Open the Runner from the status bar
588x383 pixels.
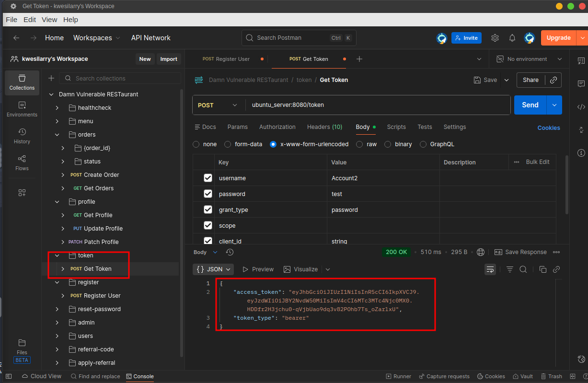tap(398, 376)
